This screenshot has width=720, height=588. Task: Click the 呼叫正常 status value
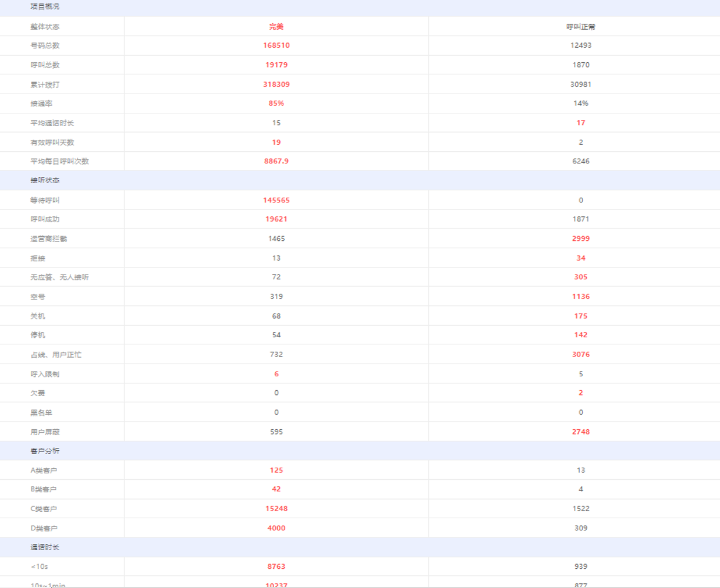coord(580,27)
